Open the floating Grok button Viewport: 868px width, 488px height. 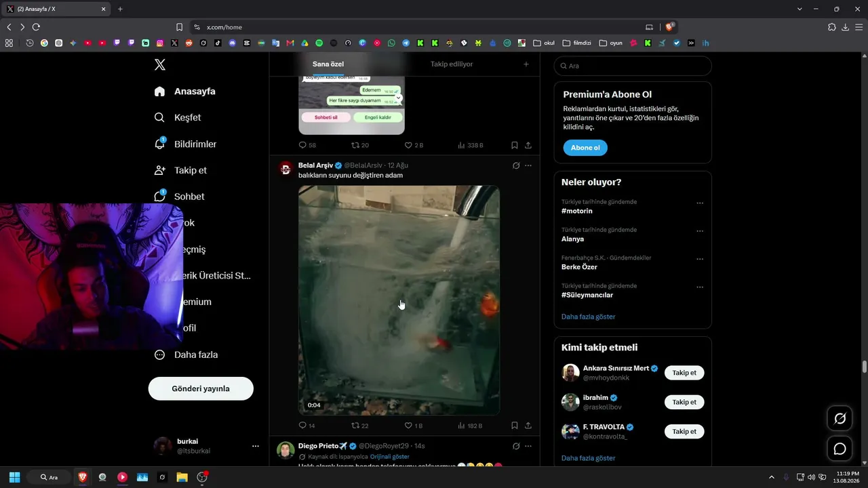pos(840,419)
